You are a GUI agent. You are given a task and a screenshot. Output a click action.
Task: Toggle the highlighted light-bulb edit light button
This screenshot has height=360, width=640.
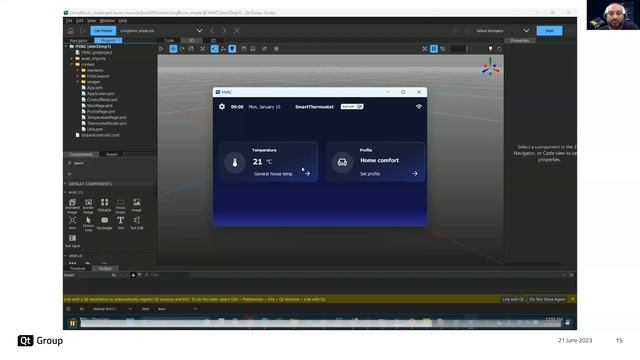(232, 49)
